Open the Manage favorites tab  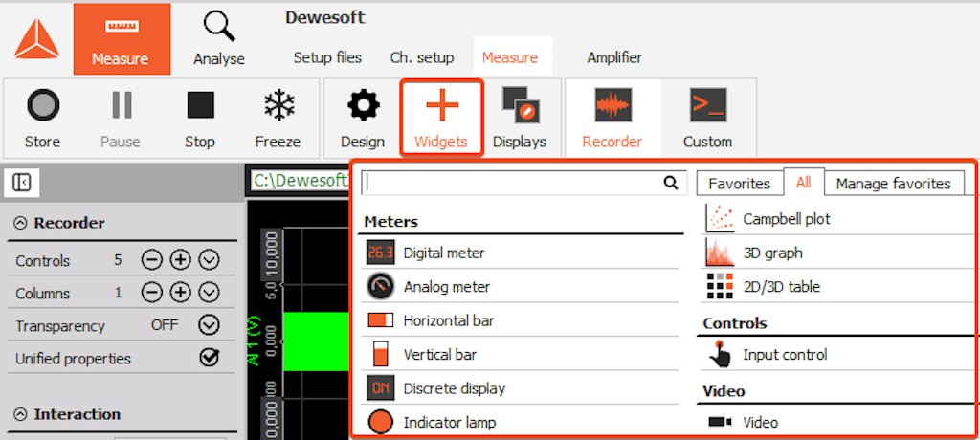[x=894, y=184]
